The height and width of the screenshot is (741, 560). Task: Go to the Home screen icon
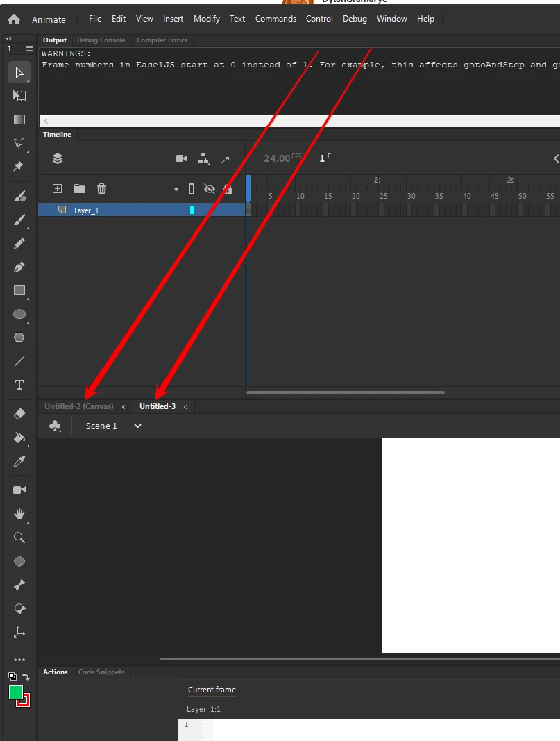14,19
